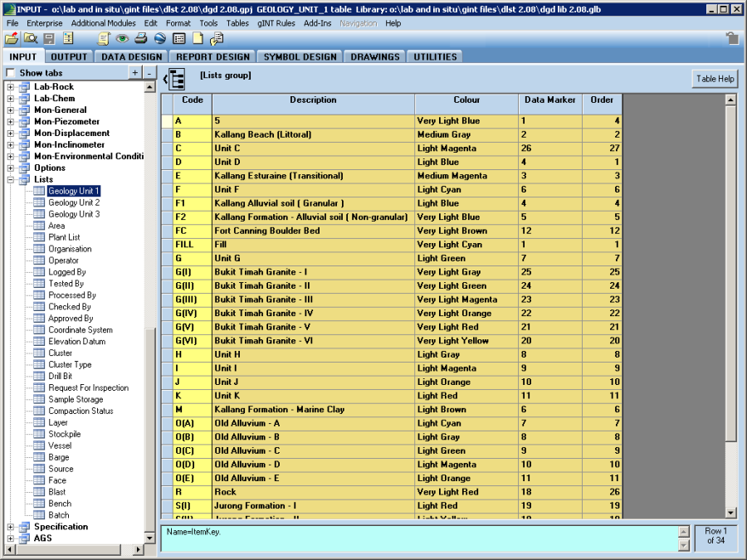Click the trash can icon at top right

coord(731,38)
